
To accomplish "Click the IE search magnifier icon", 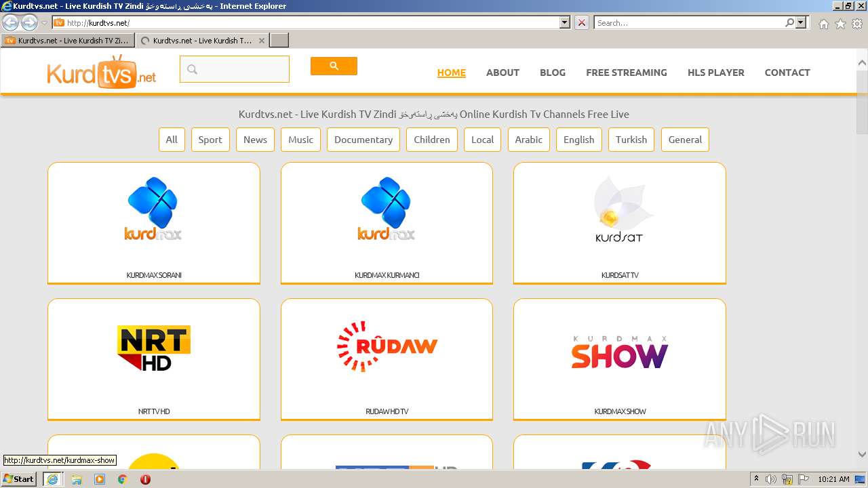I will click(789, 22).
